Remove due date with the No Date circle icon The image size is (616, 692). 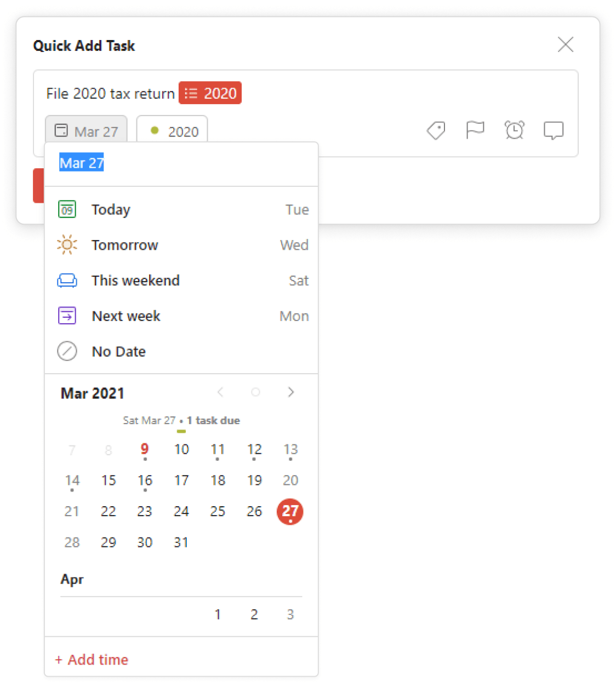[x=67, y=351]
